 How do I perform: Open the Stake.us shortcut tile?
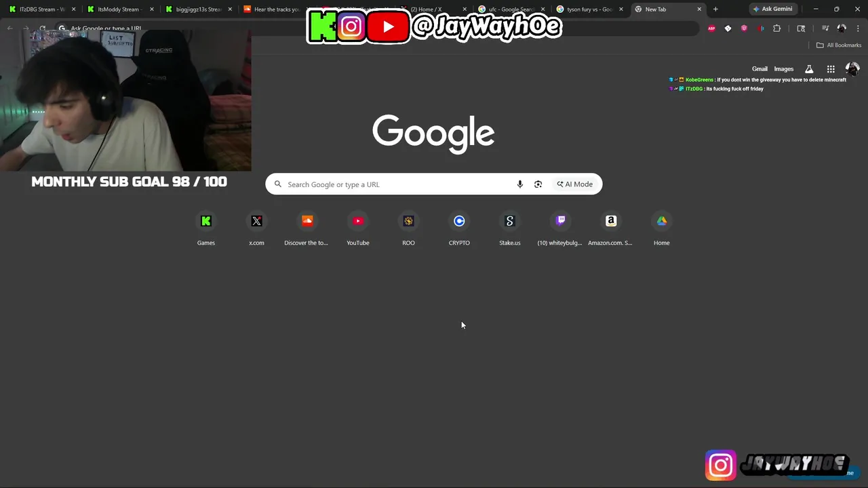[x=510, y=230]
